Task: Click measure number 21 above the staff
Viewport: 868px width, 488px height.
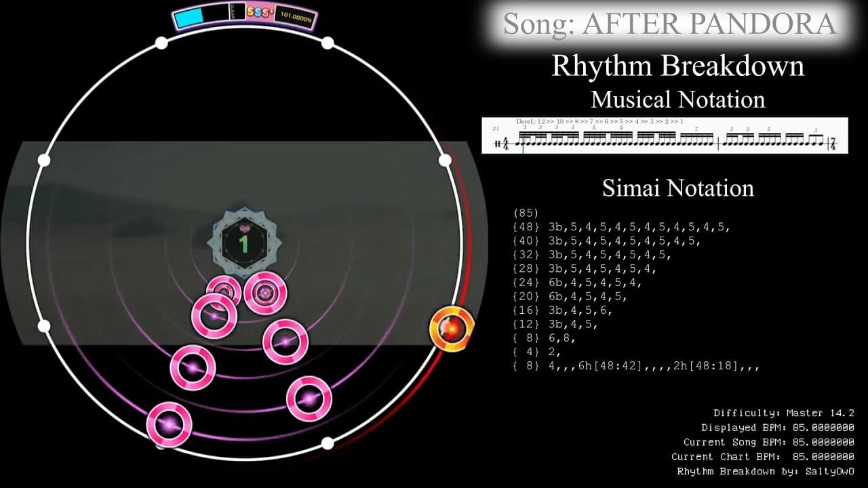Action: (x=496, y=128)
